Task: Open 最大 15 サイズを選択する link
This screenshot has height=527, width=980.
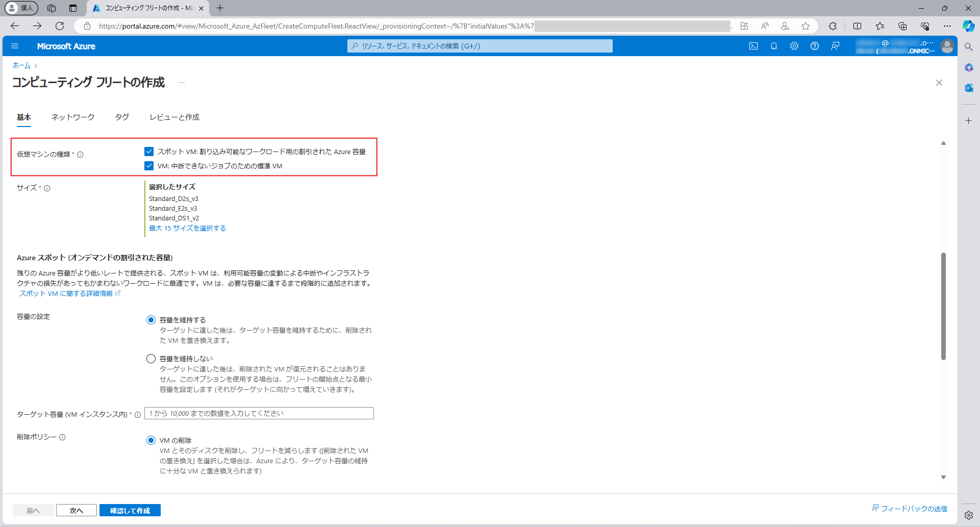Action: [187, 228]
